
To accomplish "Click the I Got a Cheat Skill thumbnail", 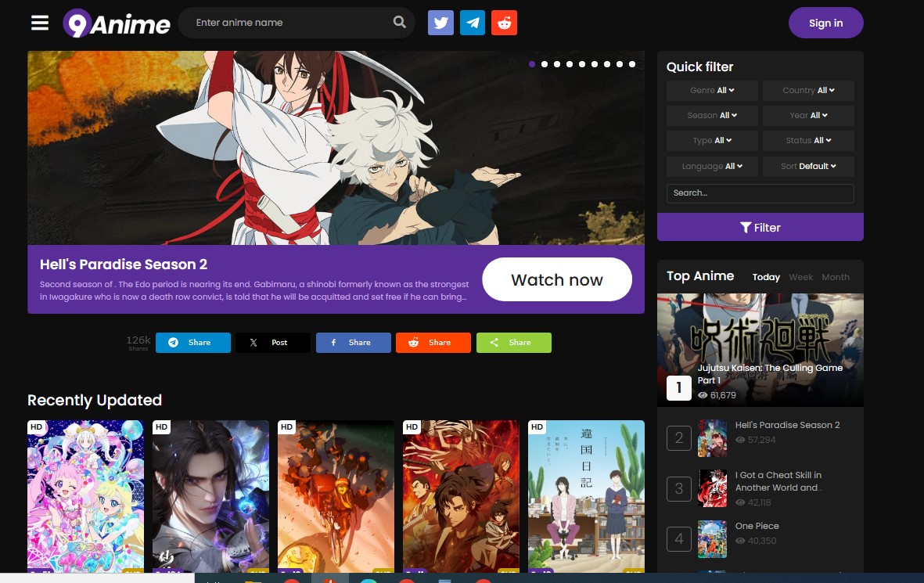I will 712,488.
